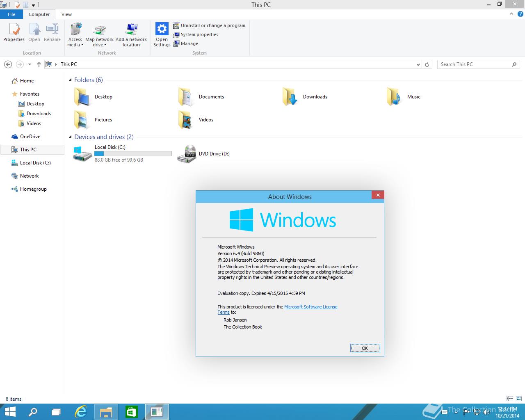This screenshot has height=420, width=525.
Task: Open the Quick Access Toolbar dropdown
Action: pyautogui.click(x=34, y=5)
